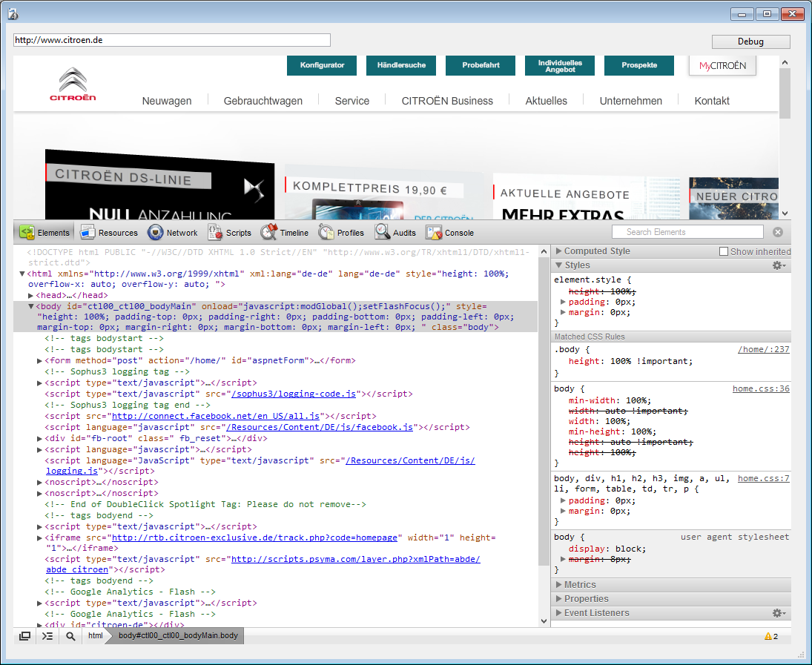Click the Search Elements input field
This screenshot has width=812, height=665.
point(682,232)
